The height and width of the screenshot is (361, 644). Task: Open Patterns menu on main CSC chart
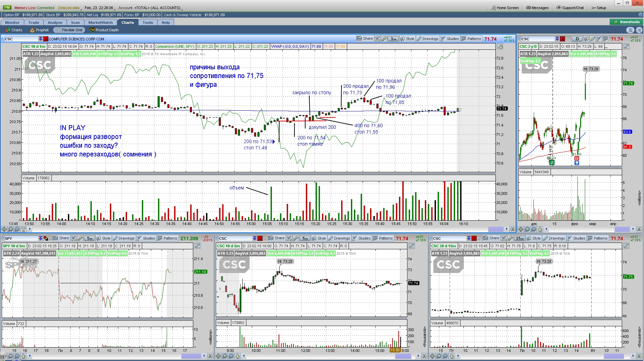tap(471, 39)
